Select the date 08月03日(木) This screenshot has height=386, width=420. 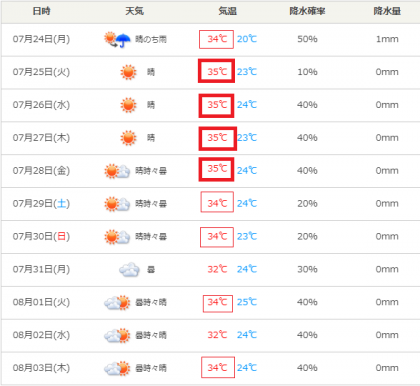point(41,368)
